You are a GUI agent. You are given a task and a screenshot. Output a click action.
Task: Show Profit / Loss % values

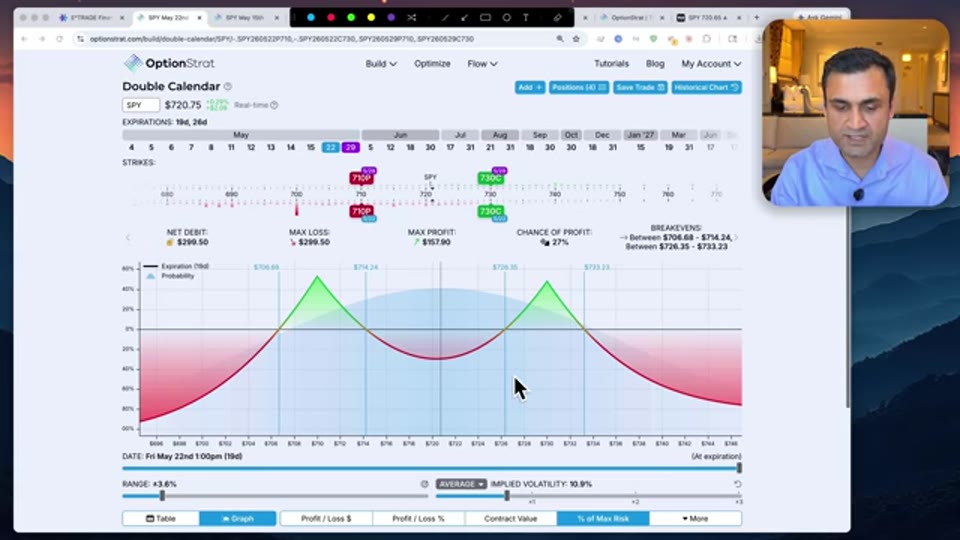tap(418, 519)
